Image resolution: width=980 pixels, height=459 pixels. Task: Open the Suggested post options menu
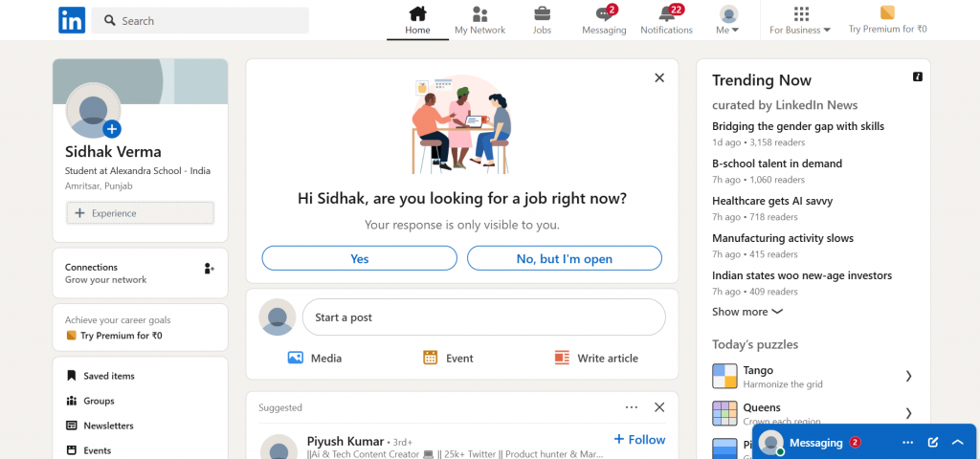(x=632, y=407)
